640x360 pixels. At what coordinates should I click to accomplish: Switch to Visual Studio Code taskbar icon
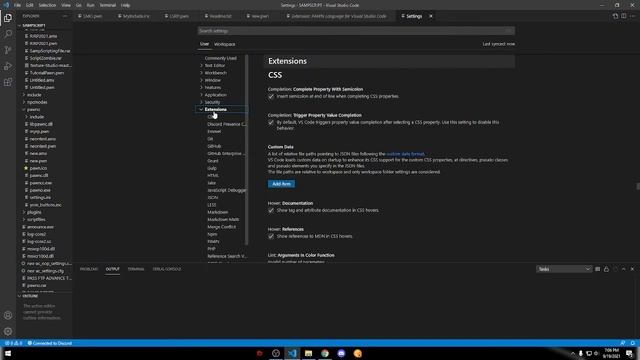(292, 353)
